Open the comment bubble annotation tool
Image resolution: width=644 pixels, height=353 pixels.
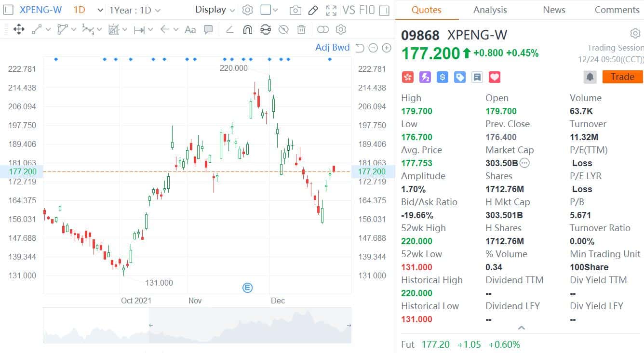tap(208, 29)
